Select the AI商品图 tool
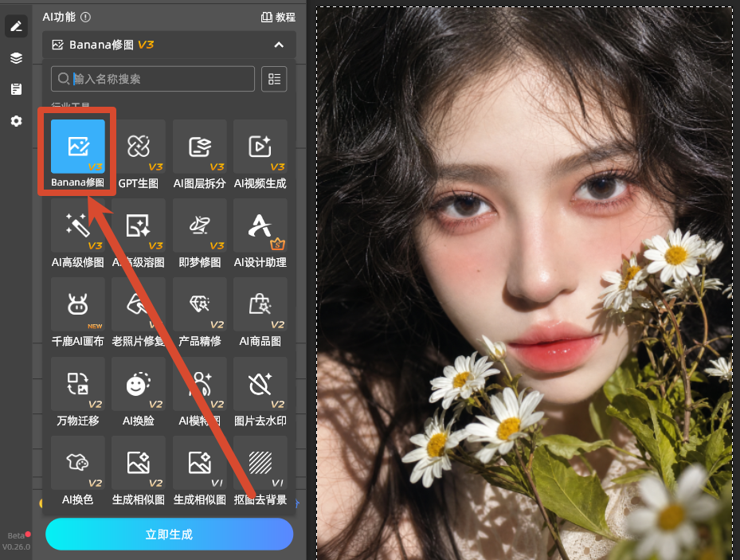The height and width of the screenshot is (560, 740). pos(260,312)
